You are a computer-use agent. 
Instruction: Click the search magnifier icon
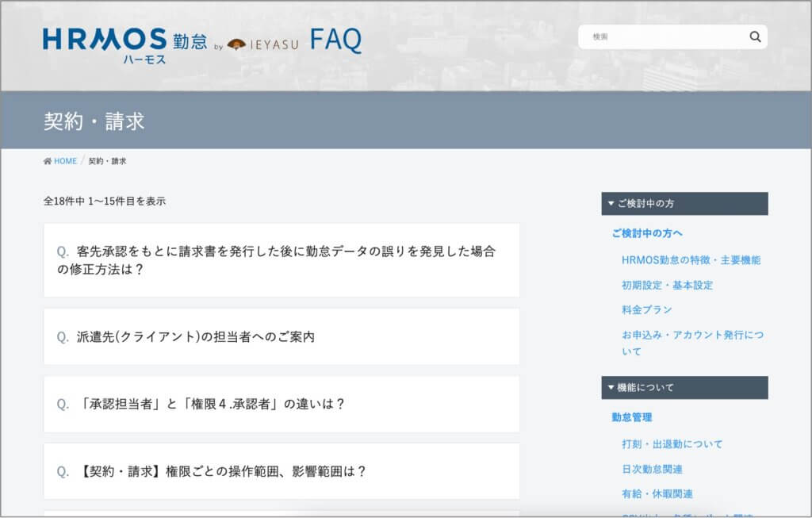754,36
